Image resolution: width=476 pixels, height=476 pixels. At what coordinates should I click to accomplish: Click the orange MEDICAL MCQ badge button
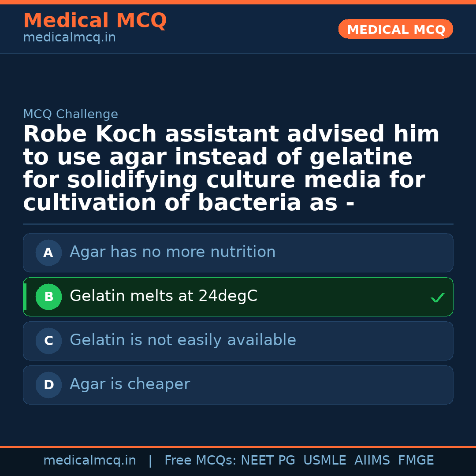[x=395, y=30]
